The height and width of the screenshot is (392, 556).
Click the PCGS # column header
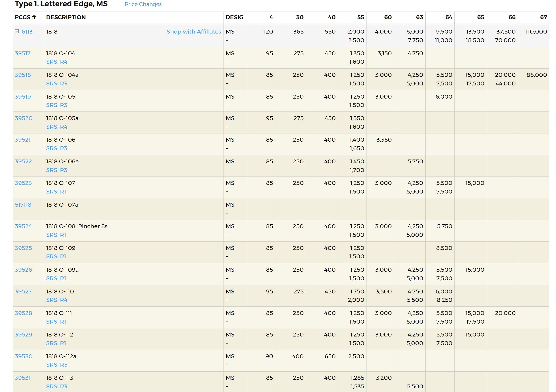coord(25,17)
